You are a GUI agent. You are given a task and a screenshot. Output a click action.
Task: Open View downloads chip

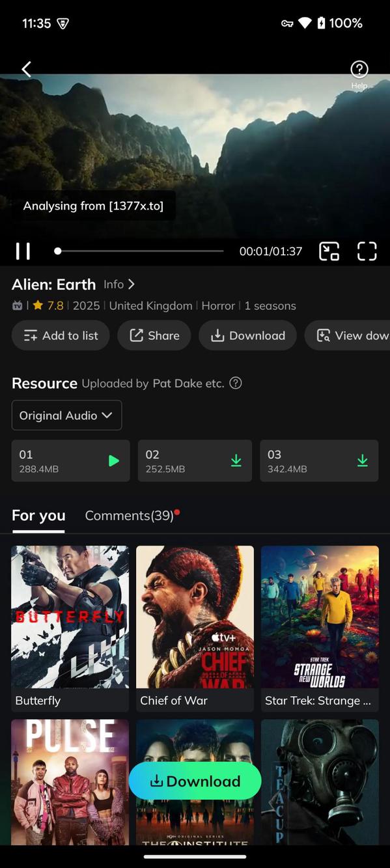pos(348,335)
